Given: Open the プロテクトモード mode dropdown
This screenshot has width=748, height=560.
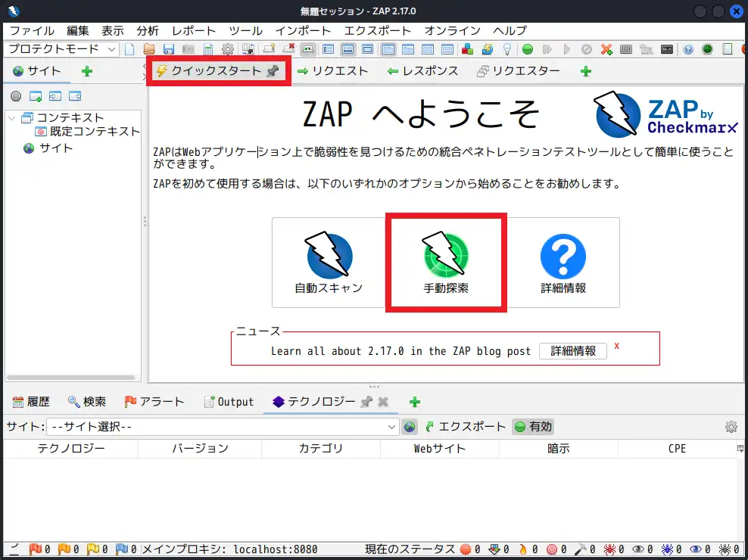Looking at the screenshot, I should point(61,49).
